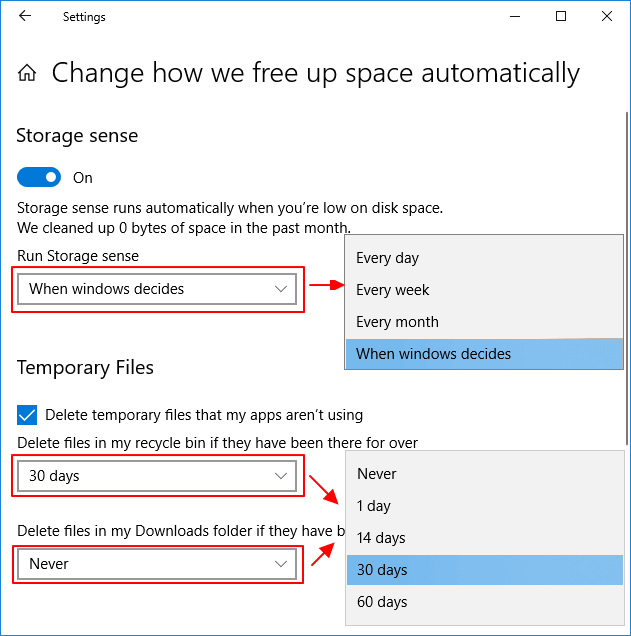Select 1 day option
The image size is (631, 636).
coord(373,506)
